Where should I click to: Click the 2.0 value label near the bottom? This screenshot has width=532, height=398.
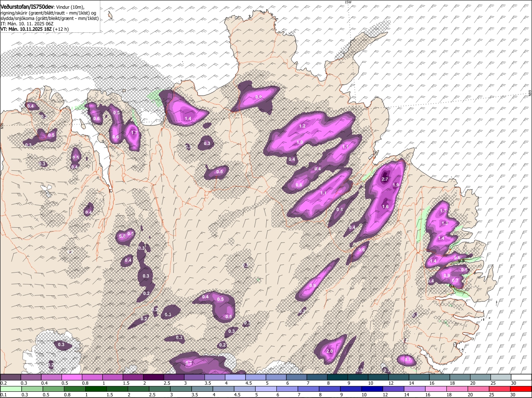pyautogui.click(x=330, y=351)
